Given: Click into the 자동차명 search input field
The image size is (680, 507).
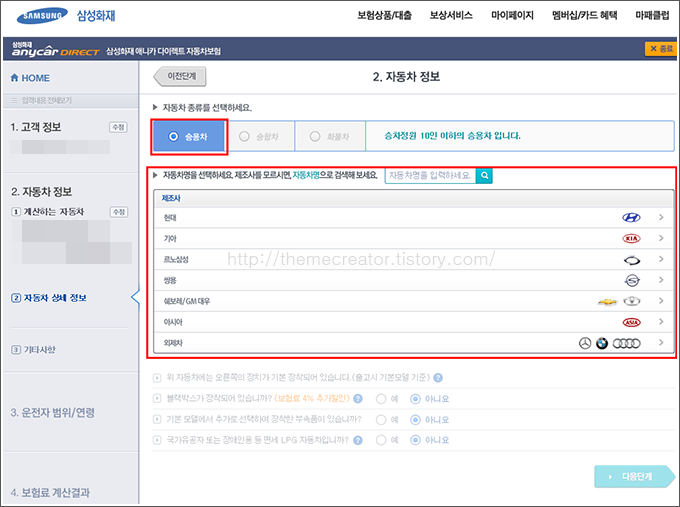Looking at the screenshot, I should tap(430, 175).
